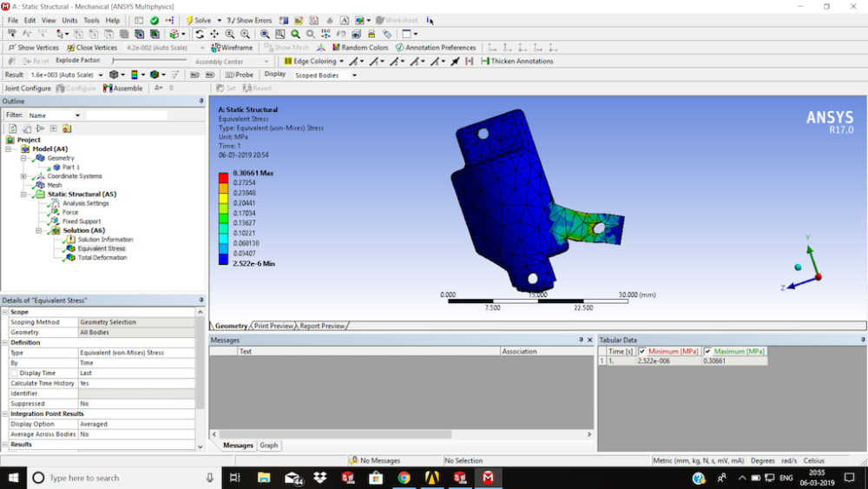Enable the Display Time checkbox
The width and height of the screenshot is (868, 489).
pos(15,373)
